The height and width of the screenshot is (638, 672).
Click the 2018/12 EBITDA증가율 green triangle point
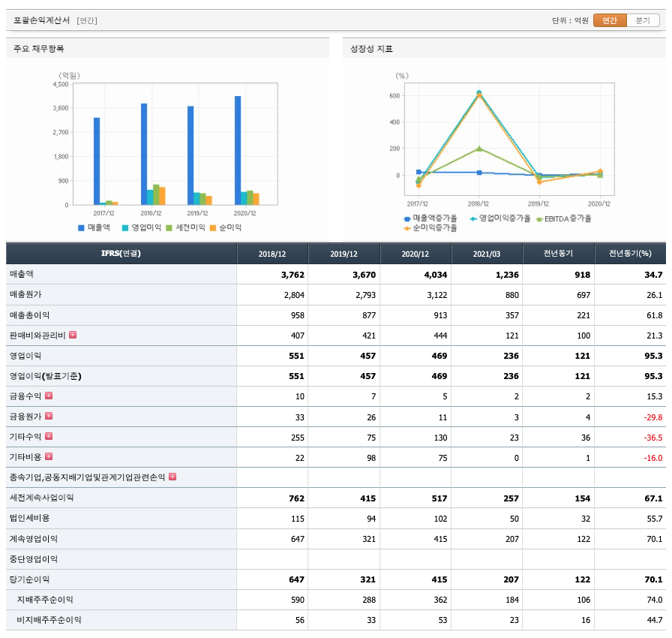click(x=479, y=149)
